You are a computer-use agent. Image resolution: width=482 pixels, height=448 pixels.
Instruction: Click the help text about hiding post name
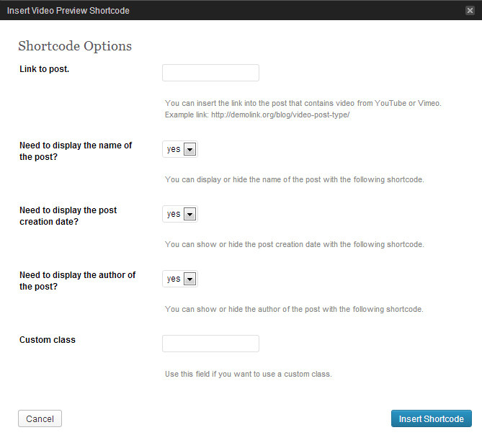pyautogui.click(x=294, y=179)
